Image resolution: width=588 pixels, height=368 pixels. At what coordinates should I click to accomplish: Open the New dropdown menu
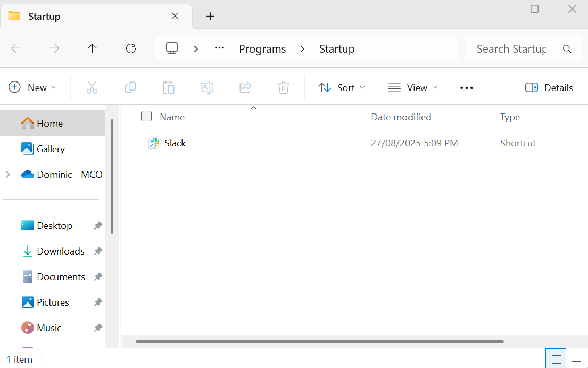33,88
